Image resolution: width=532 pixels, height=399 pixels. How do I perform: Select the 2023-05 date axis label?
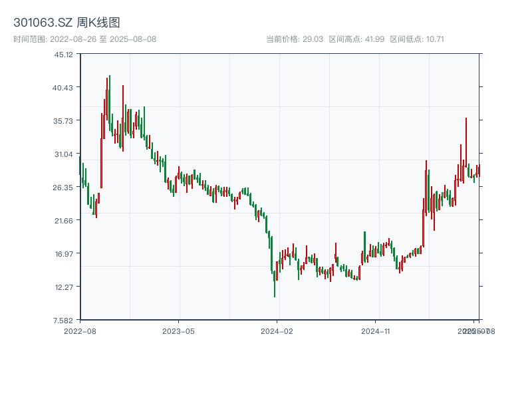tap(178, 331)
